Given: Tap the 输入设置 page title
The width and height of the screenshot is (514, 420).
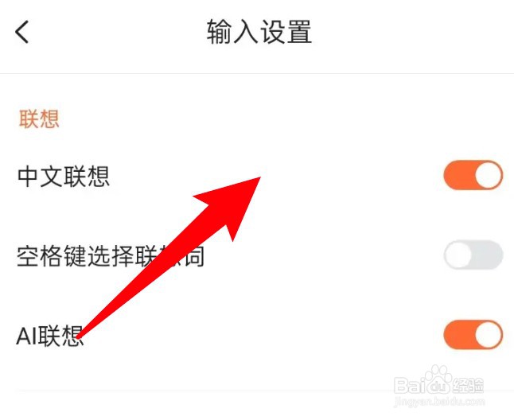Looking at the screenshot, I should coord(259,32).
